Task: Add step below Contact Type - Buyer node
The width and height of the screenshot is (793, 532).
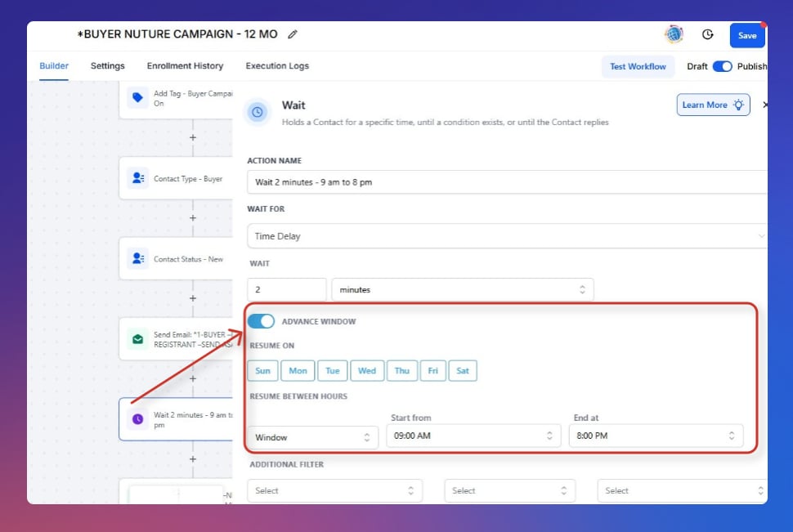Action: [193, 218]
